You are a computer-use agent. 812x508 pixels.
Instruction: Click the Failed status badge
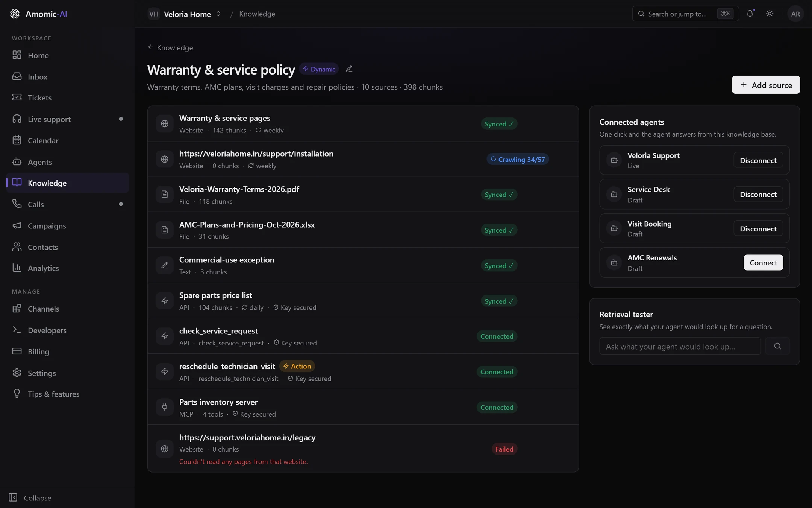[504, 449]
